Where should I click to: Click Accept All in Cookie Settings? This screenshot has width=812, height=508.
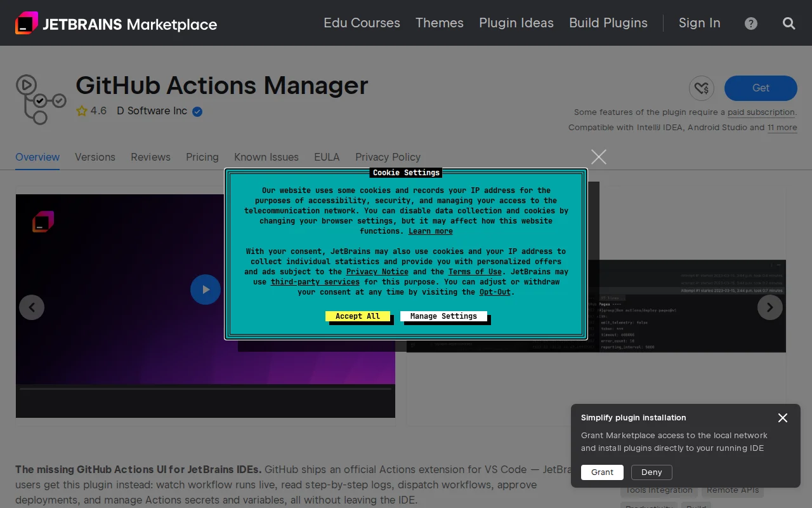click(358, 316)
